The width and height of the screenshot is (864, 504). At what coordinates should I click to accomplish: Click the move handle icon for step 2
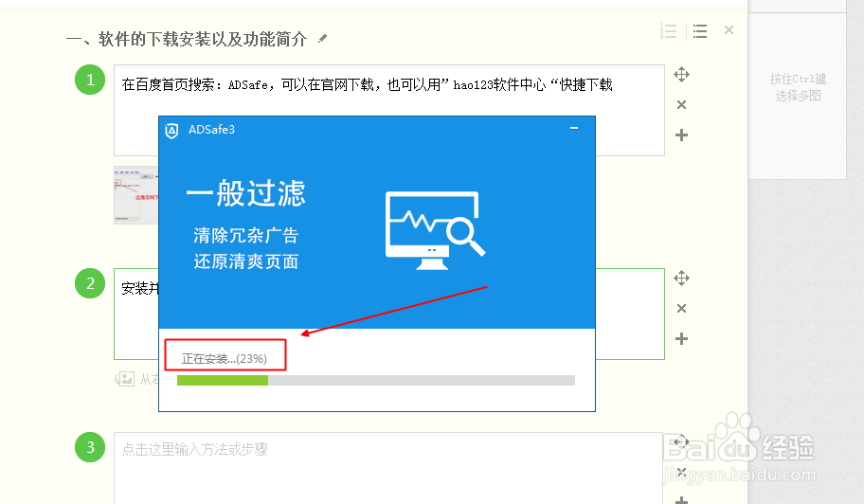coord(681,279)
